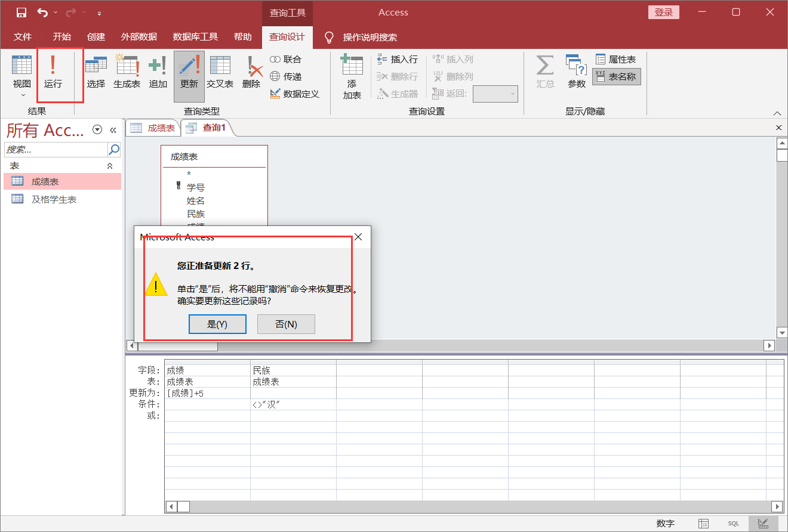The image size is (788, 532).
Task: Switch to 外部数据 ribbon tab
Action: [139, 37]
